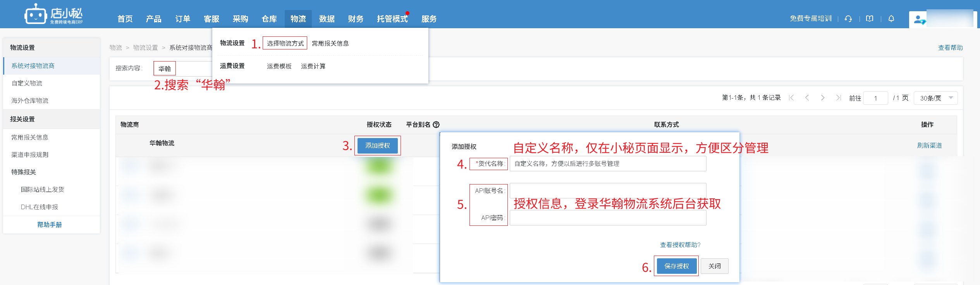The image size is (980, 285).
Task: Open 运费模板 from the menu
Action: click(279, 66)
